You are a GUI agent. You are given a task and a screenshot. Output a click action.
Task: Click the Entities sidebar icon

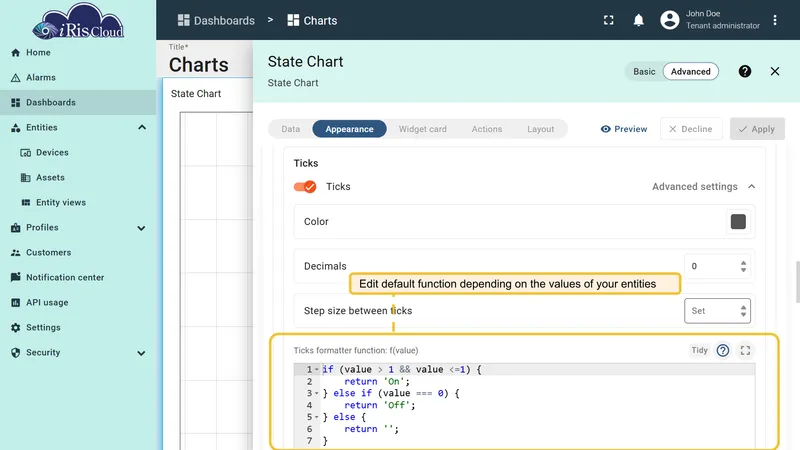(15, 128)
